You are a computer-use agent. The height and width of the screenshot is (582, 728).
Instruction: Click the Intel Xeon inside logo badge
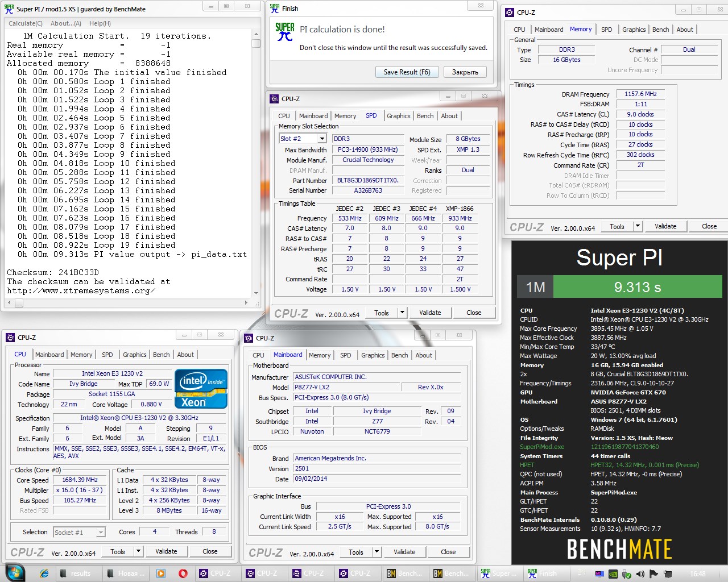tap(201, 389)
